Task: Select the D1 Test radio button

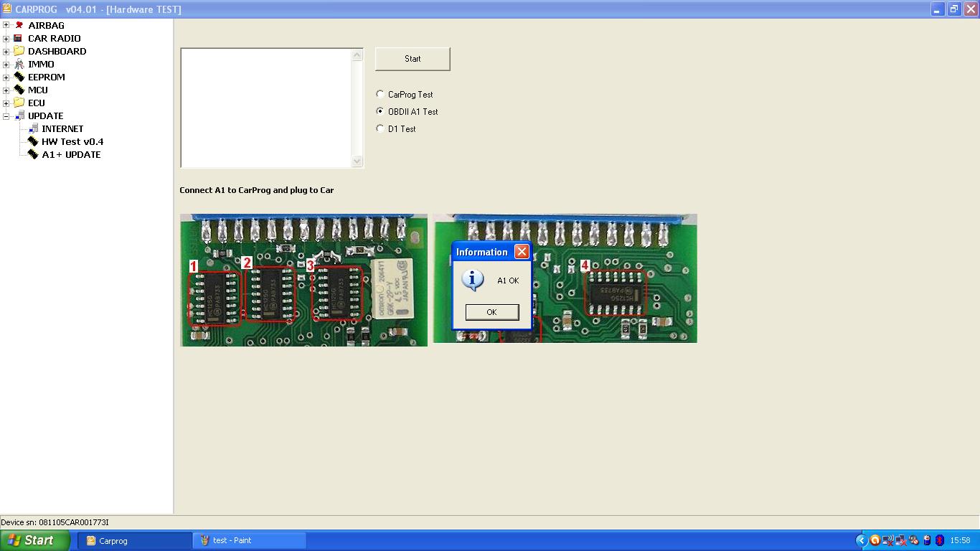Action: tap(380, 128)
